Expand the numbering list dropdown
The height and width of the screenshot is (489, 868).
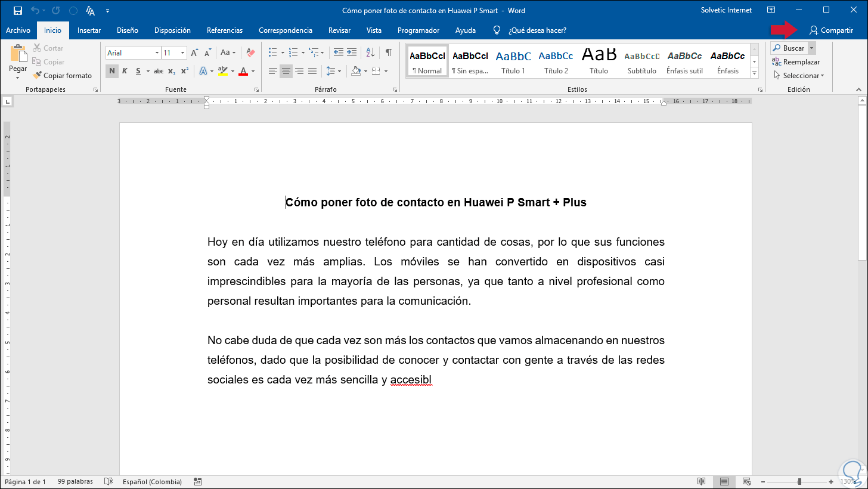(303, 52)
